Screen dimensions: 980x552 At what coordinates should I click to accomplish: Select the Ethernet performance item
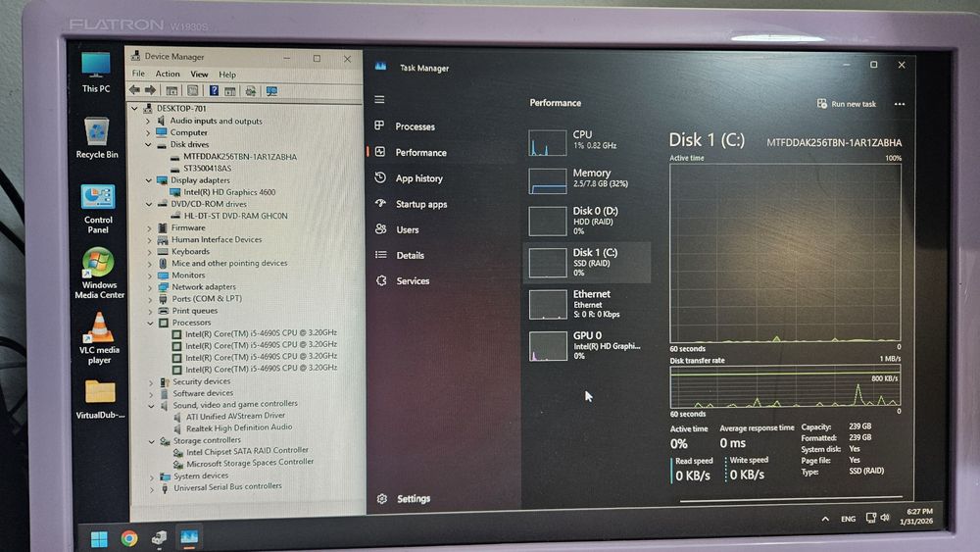(x=586, y=304)
